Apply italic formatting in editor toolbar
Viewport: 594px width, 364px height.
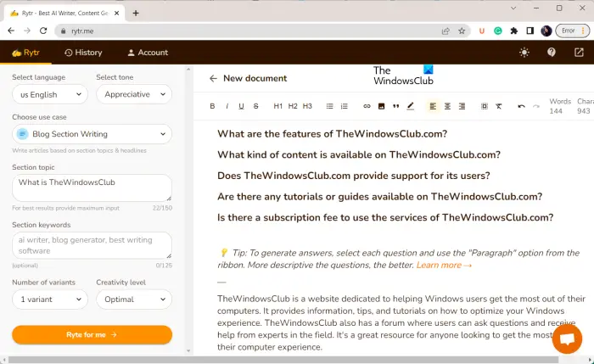[x=227, y=106]
